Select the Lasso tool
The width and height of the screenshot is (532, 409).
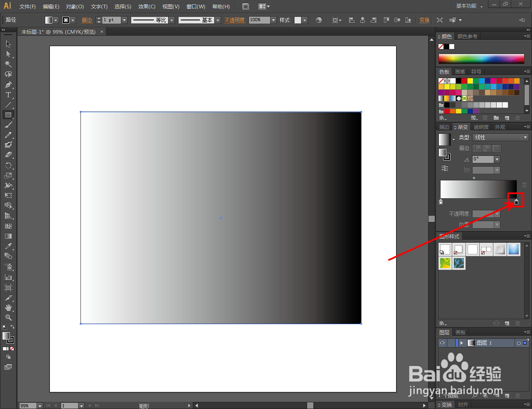pos(8,74)
